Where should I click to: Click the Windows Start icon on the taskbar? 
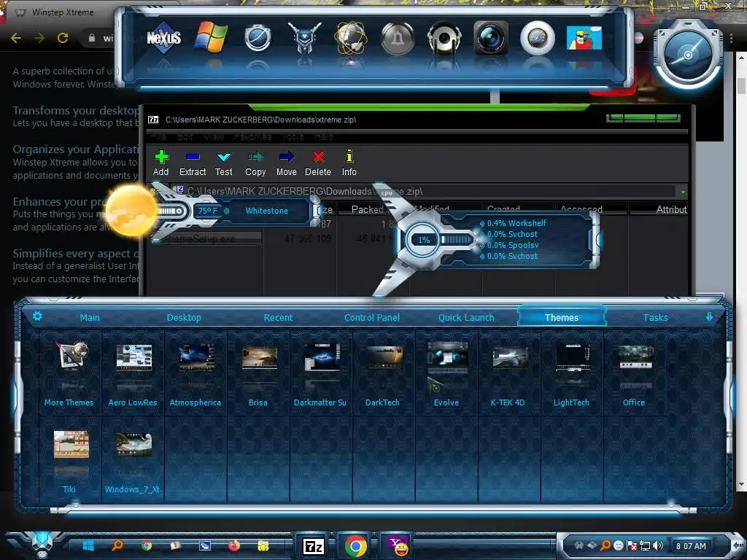point(88,545)
